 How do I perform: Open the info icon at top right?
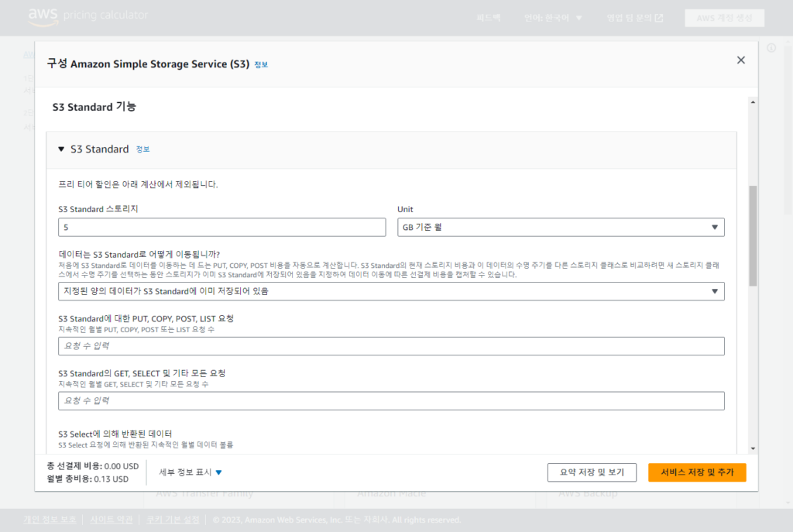click(771, 48)
